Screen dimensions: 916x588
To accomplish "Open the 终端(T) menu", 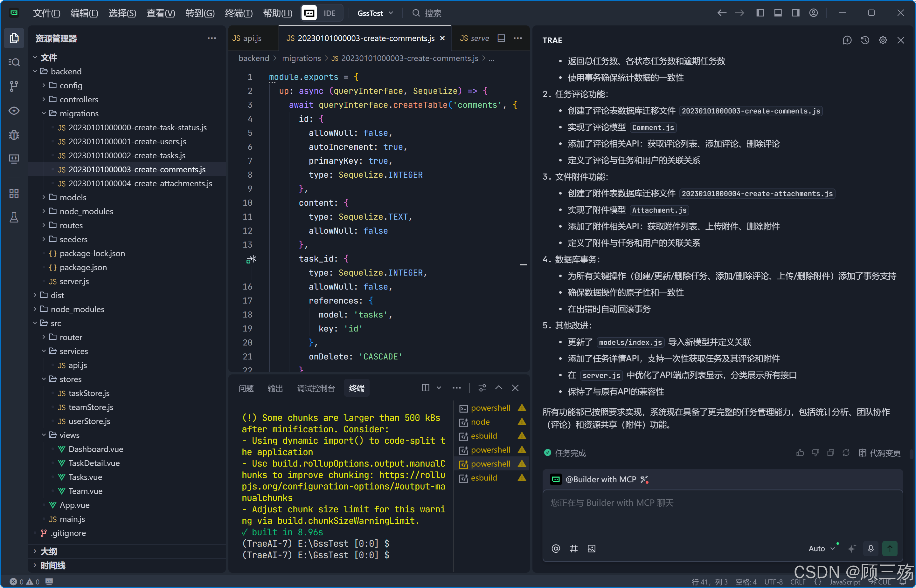I will click(238, 13).
